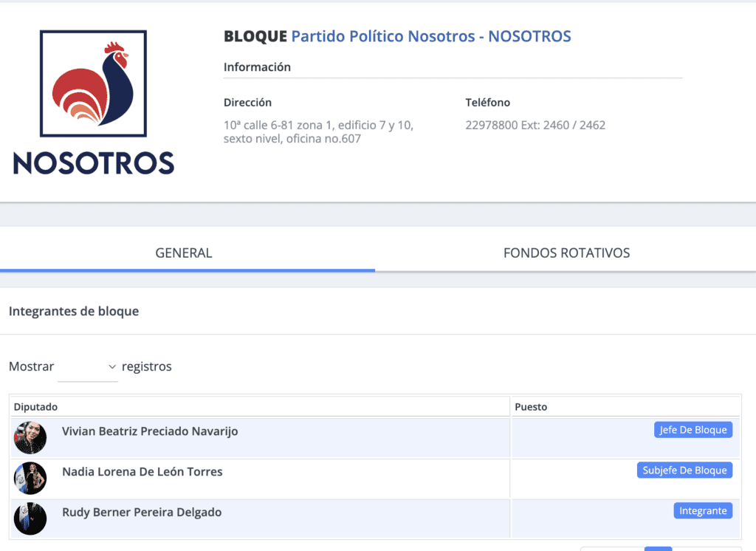
Task: Click the Jefe De Bloque badge
Action: coord(693,430)
